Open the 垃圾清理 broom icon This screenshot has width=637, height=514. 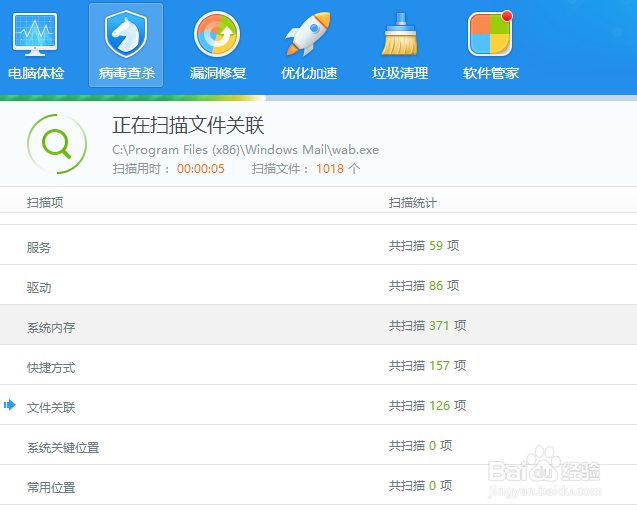pos(400,34)
